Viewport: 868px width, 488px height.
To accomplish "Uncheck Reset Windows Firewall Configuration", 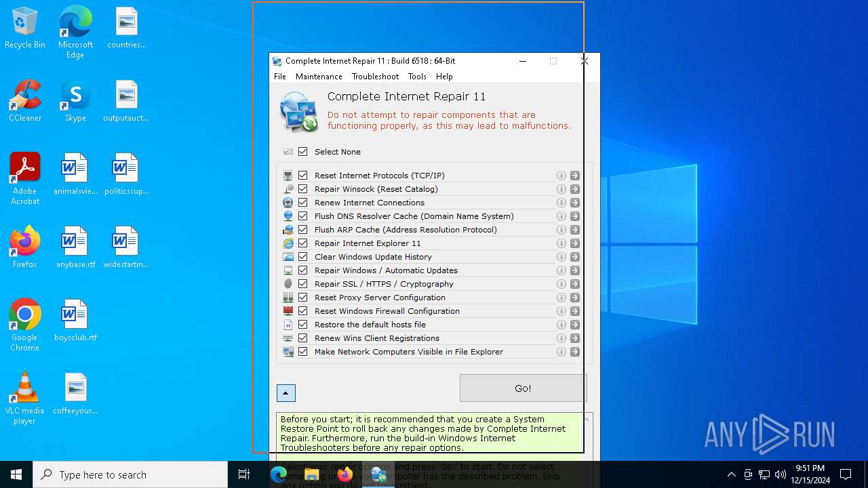I will 303,311.
